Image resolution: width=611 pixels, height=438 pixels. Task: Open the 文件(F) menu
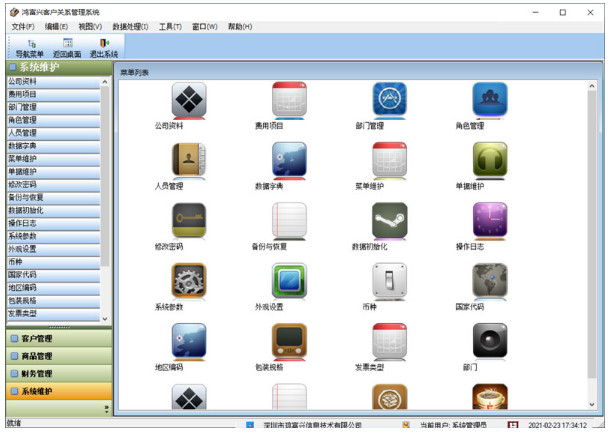[23, 26]
